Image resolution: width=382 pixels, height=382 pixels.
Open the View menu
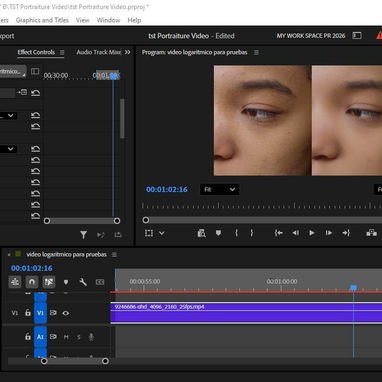point(83,20)
